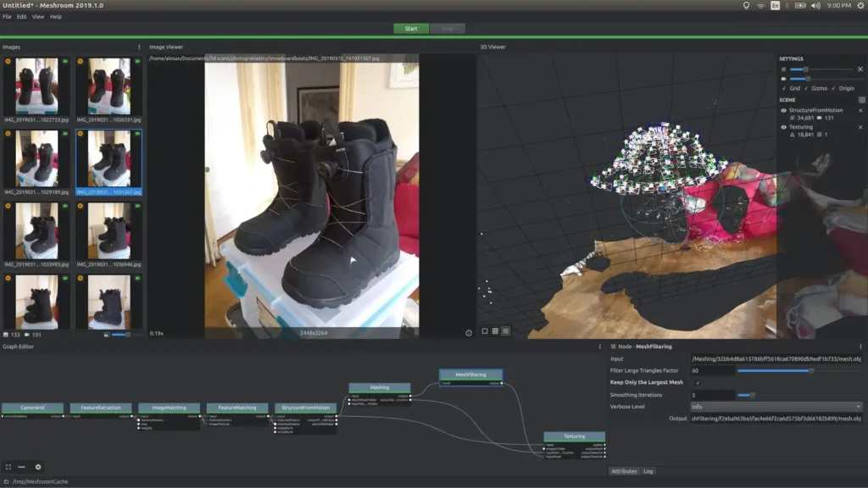Expand the graph editor more options

(x=22, y=467)
